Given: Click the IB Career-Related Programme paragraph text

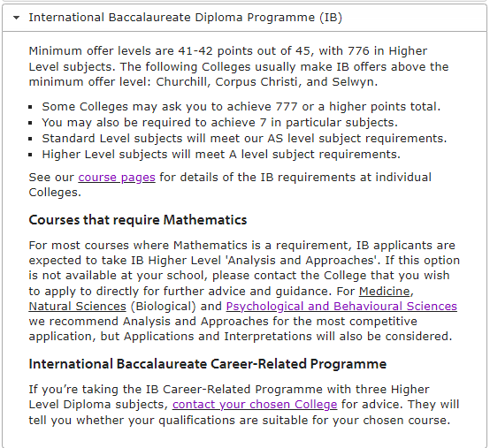Looking at the screenshot, I should click(x=244, y=405).
